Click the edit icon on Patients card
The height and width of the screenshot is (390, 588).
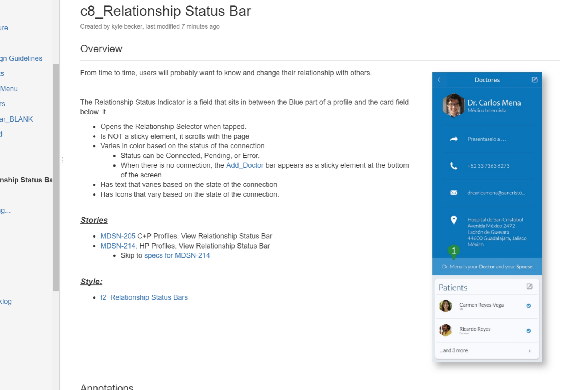[x=529, y=287]
